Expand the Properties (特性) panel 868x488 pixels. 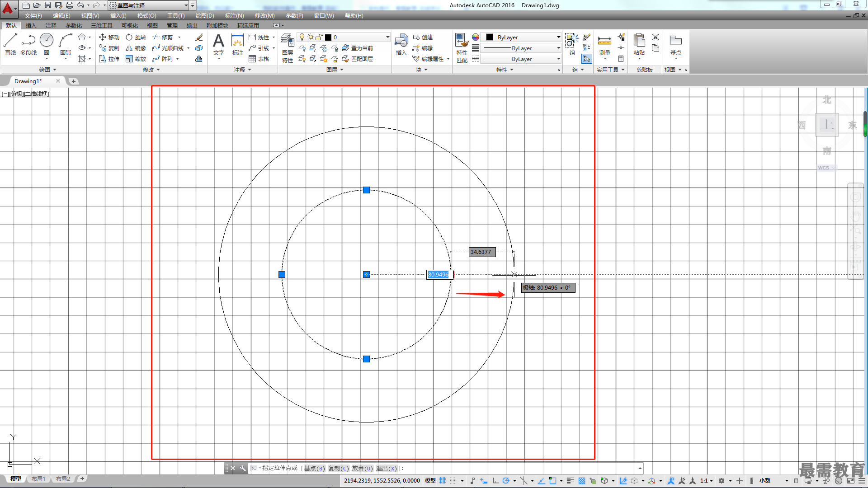(505, 70)
